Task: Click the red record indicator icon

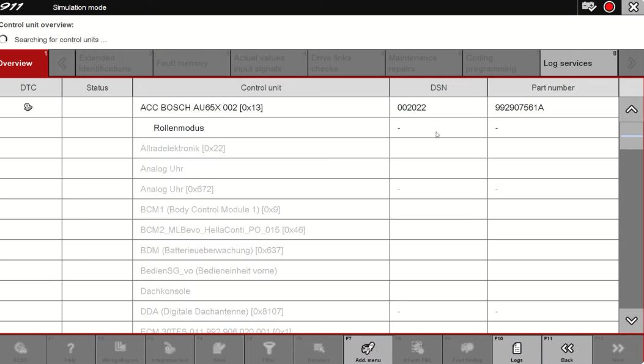Action: (609, 7)
